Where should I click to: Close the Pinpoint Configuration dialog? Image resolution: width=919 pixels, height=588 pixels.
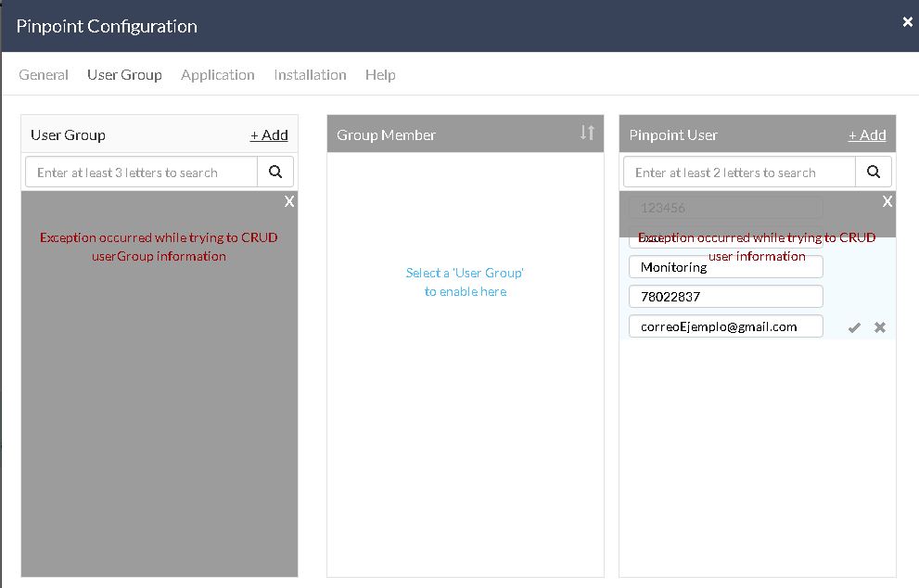pos(907,21)
